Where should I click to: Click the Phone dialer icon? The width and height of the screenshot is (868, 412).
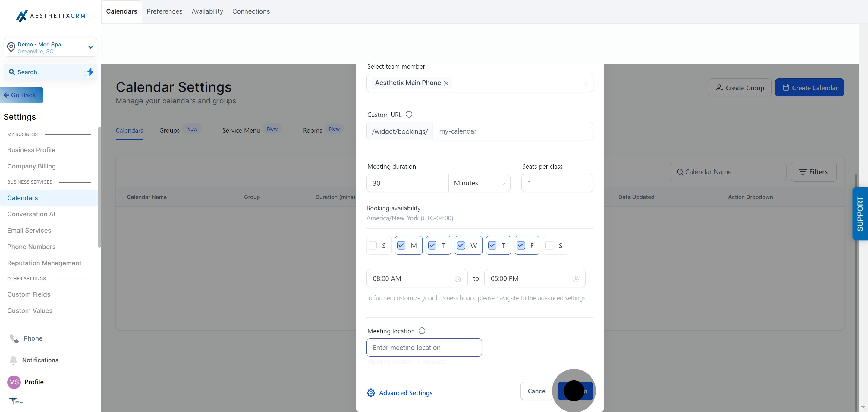[14, 338]
